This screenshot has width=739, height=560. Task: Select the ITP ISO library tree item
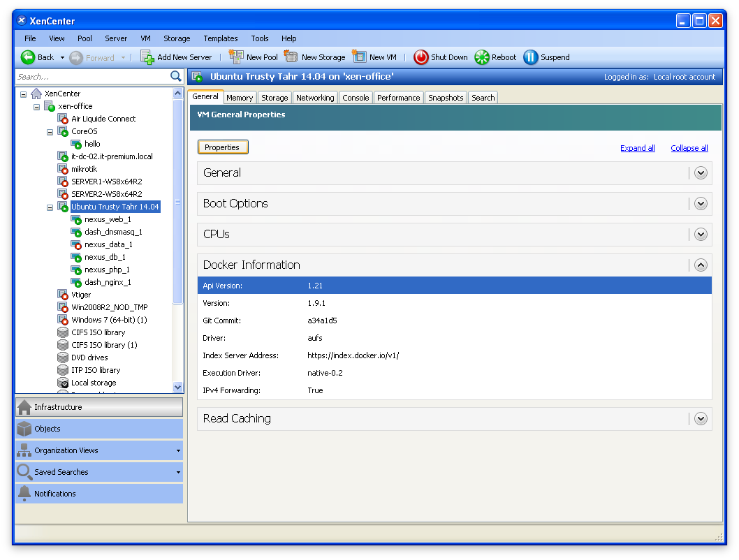coord(96,370)
